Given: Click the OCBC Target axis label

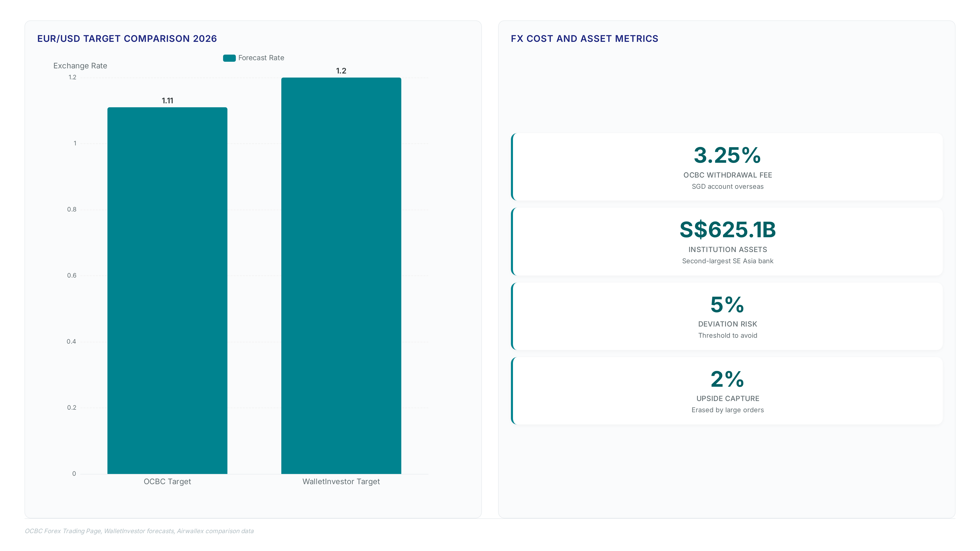Looking at the screenshot, I should coord(167,481).
